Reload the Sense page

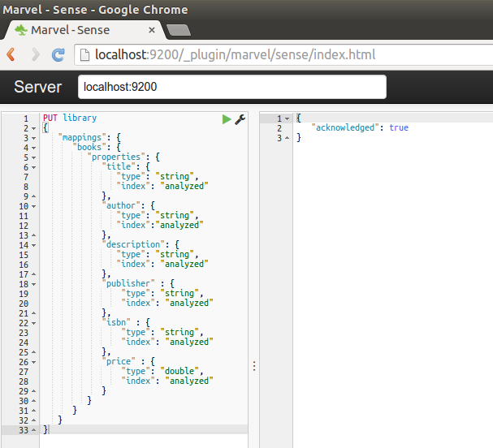coord(58,54)
